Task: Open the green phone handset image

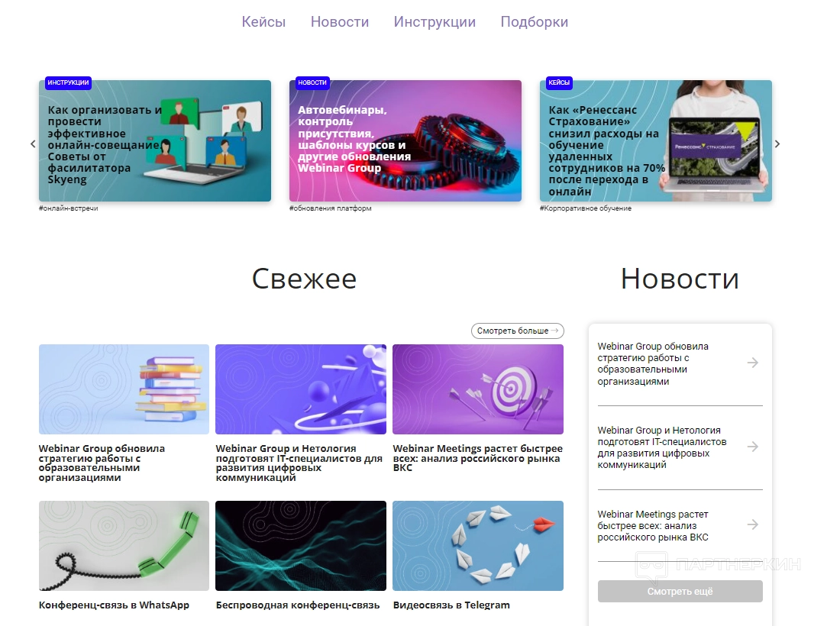Action: tap(124, 546)
